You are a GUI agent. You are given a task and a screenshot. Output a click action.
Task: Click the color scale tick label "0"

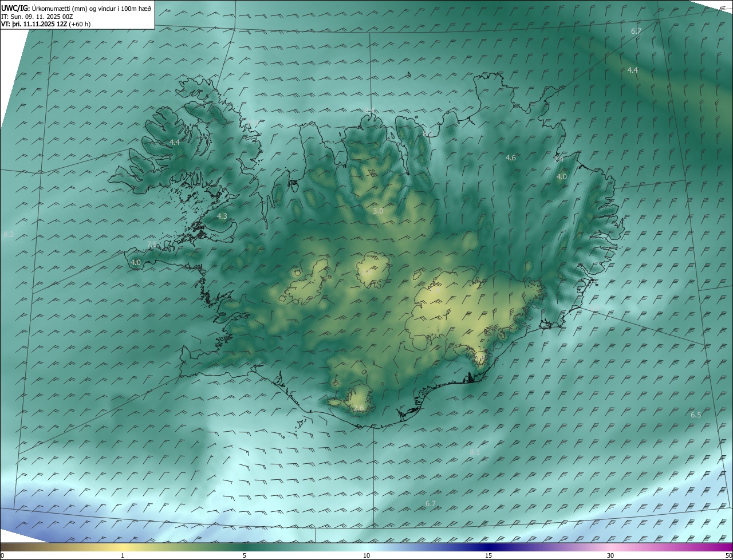coord(2,555)
